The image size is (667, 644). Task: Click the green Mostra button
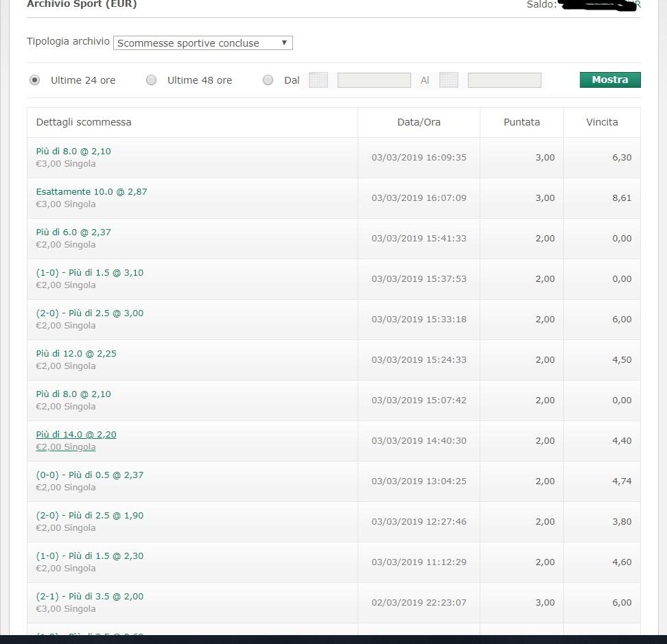610,80
